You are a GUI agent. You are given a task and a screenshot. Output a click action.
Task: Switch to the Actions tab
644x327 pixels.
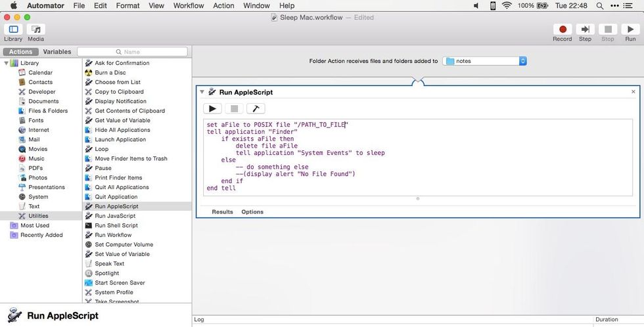tap(20, 52)
